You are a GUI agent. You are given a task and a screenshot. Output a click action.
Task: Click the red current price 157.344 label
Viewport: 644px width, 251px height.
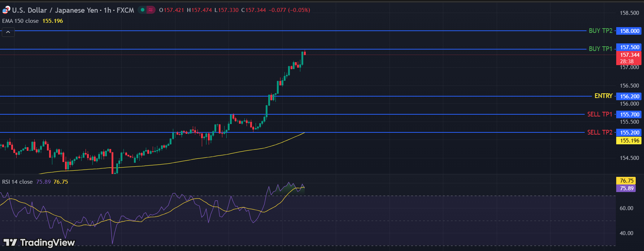(x=629, y=55)
